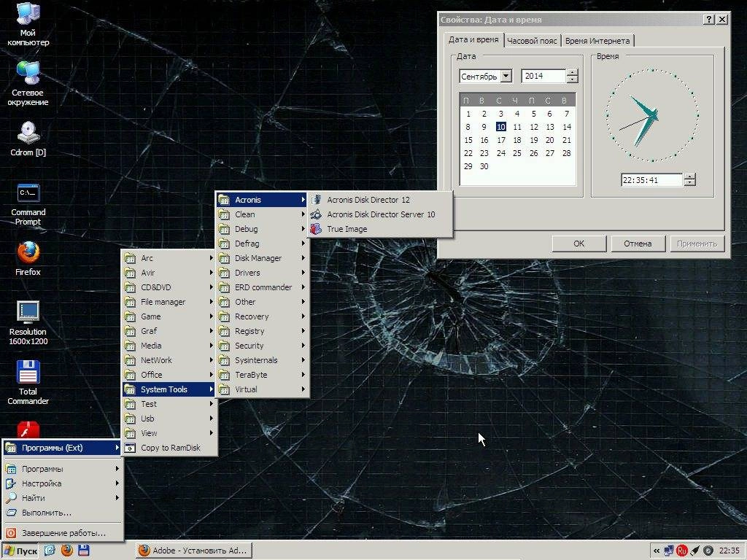This screenshot has height=560, width=747.
Task: Click the red Ru language indicator in tray
Action: 682,551
